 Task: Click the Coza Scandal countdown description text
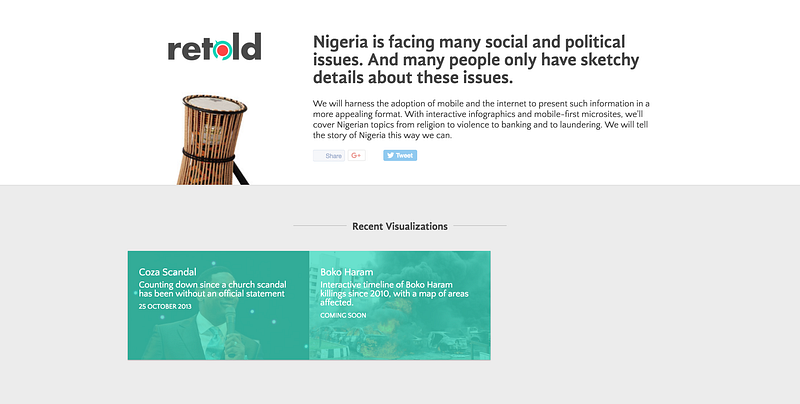(x=211, y=289)
